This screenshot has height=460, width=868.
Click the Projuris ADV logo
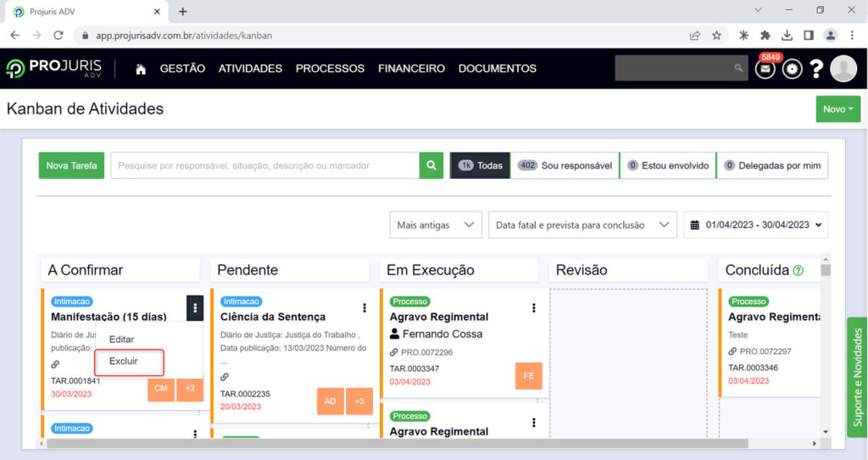pyautogui.click(x=53, y=68)
